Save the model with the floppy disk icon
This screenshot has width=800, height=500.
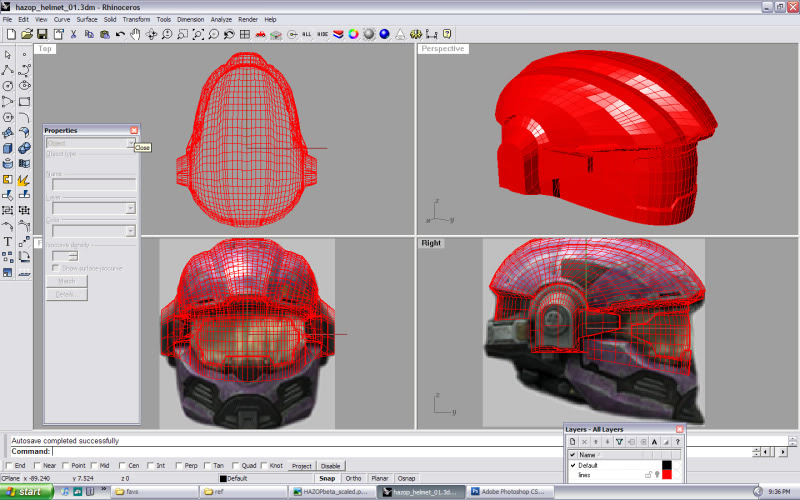pos(42,34)
